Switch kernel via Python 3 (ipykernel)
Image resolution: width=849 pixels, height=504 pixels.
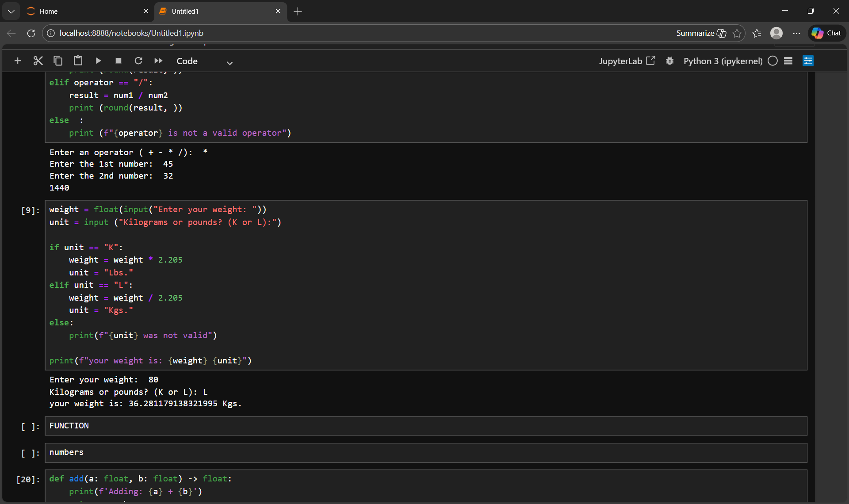[x=723, y=61]
